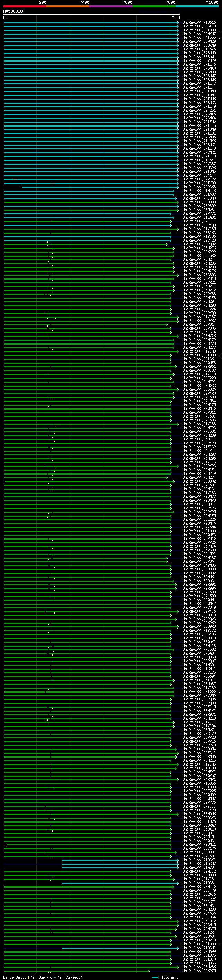Click hit label UniRef100_P16356
This screenshot has height=980, width=222.
(199, 783)
